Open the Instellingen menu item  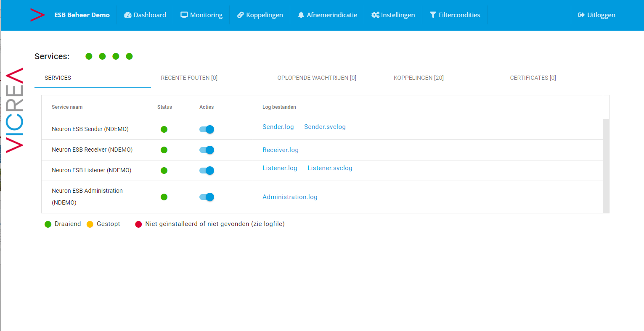(x=393, y=15)
